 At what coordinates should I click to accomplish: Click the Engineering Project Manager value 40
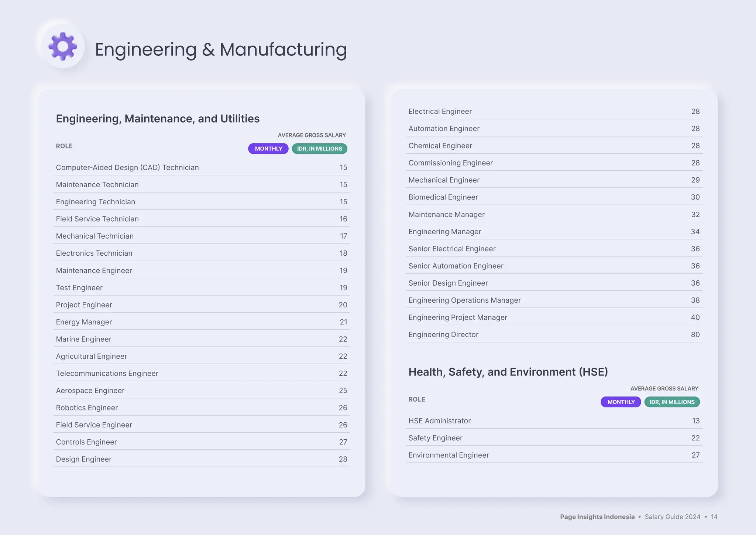pos(695,317)
